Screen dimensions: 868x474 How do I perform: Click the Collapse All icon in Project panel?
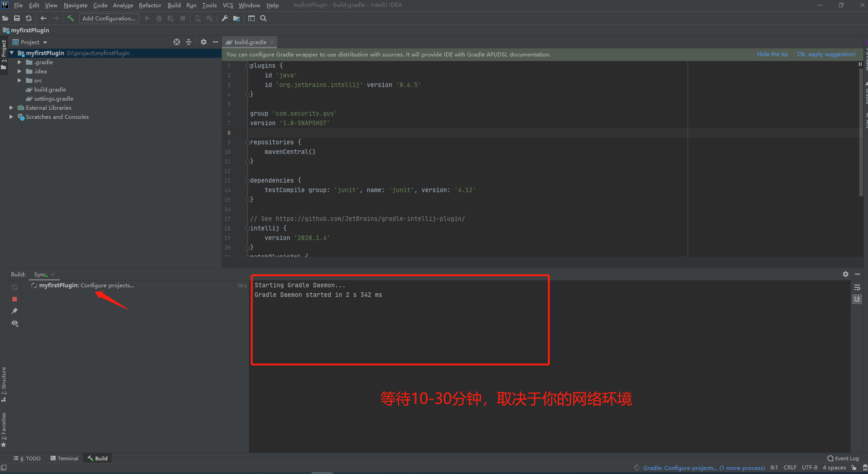click(189, 42)
